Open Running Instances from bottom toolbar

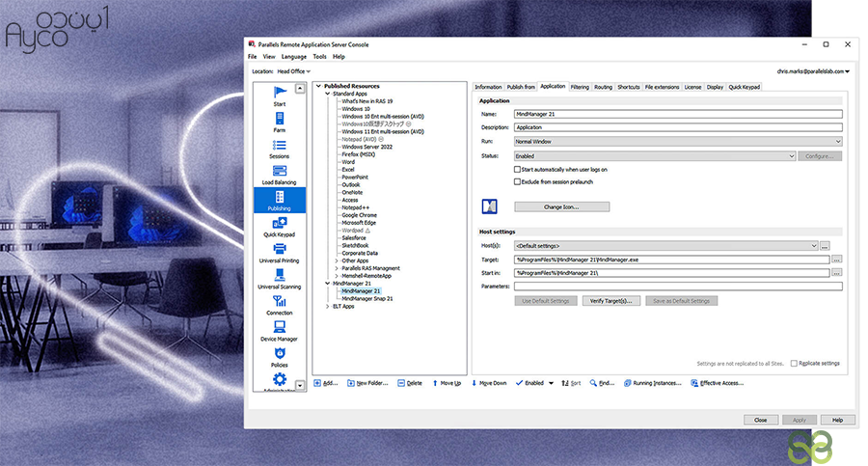(655, 383)
